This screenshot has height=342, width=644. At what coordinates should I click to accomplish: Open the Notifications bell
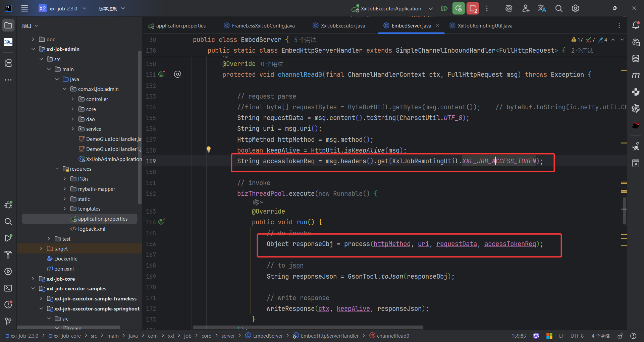click(636, 25)
